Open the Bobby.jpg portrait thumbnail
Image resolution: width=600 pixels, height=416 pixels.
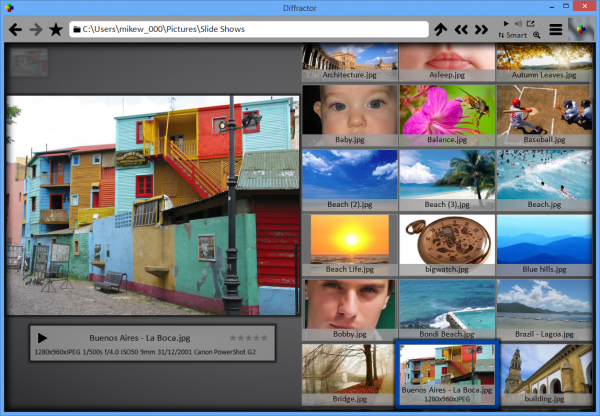350,309
